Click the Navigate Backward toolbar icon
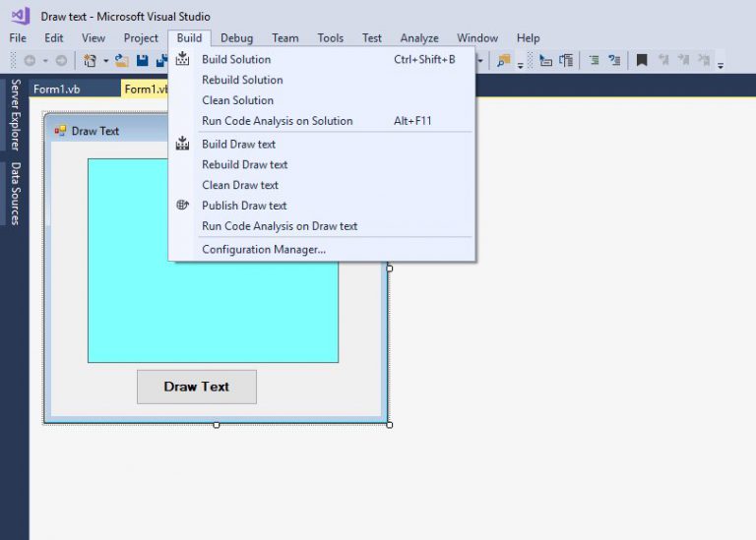The height and width of the screenshot is (540, 756). (30, 61)
